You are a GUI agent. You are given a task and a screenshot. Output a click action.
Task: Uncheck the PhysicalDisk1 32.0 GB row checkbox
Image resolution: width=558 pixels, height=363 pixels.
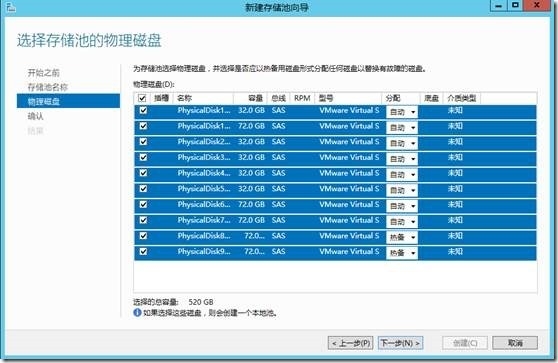(x=143, y=110)
